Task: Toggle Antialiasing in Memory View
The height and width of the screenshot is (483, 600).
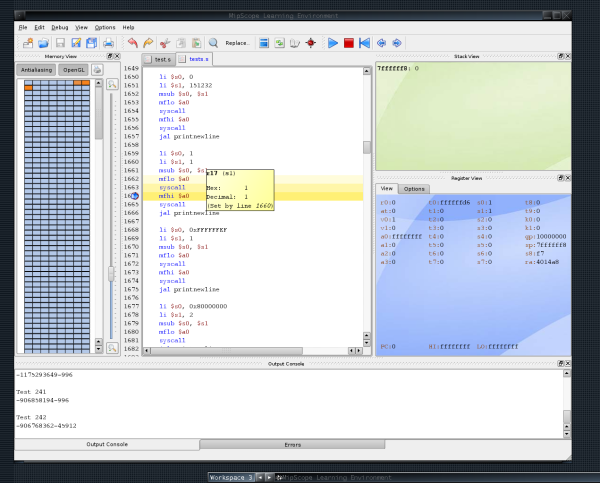Action: click(x=37, y=70)
